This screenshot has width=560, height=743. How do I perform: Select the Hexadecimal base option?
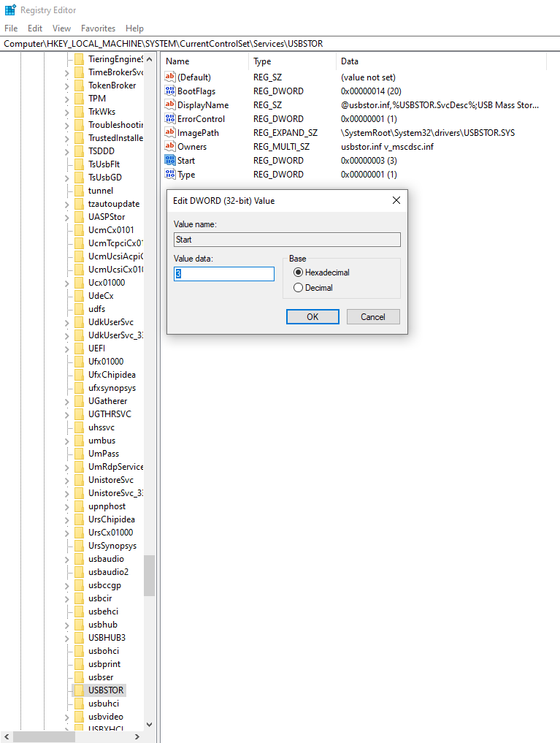coord(298,273)
